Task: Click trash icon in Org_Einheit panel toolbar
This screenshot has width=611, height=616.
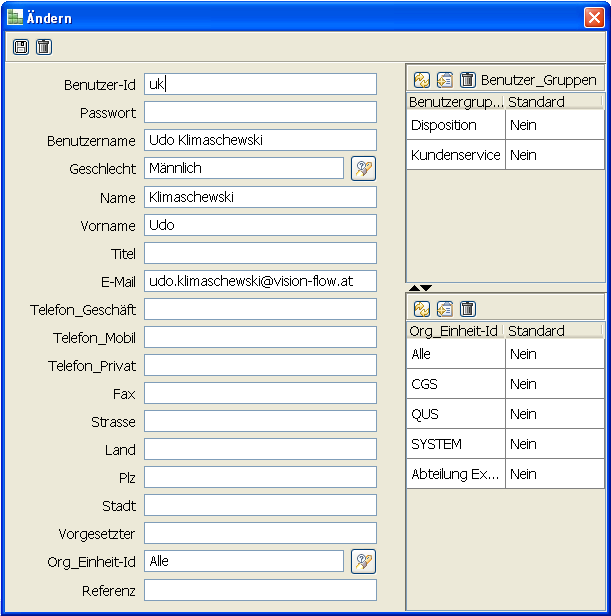Action: pos(467,309)
